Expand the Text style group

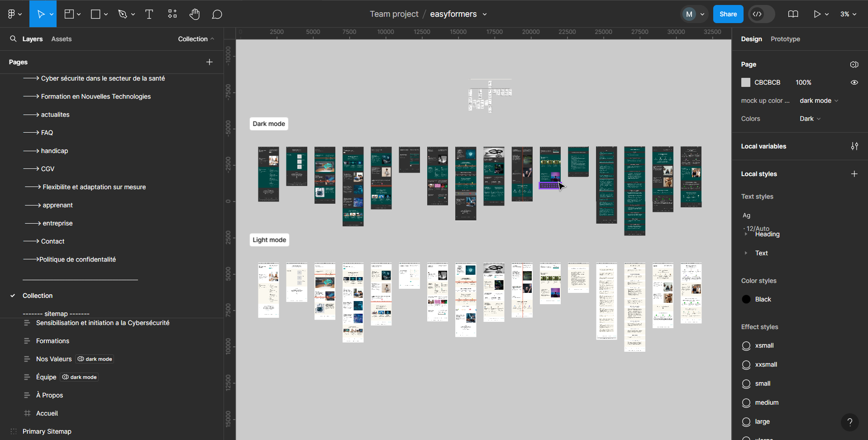[x=746, y=253]
